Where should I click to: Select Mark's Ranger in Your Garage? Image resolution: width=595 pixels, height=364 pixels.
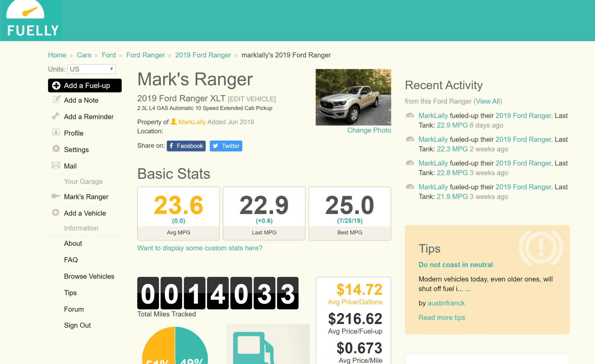point(86,197)
